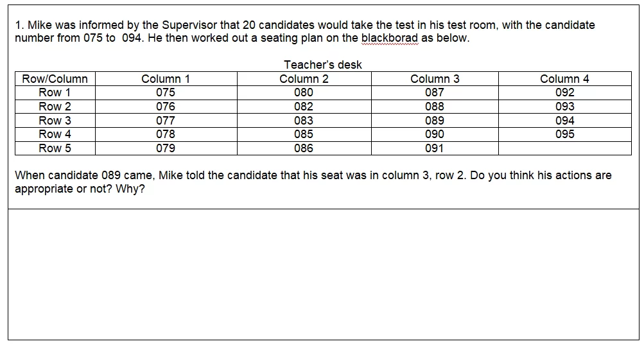Select the "Row 1" label cell
The image size is (644, 348).
coord(55,92)
